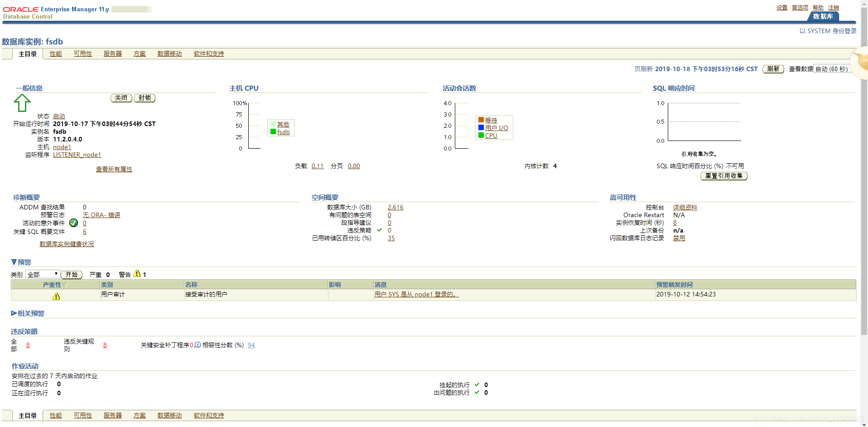Screen dimensions: 868x427
Task: Click the 封锁 button
Action: pyautogui.click(x=145, y=98)
